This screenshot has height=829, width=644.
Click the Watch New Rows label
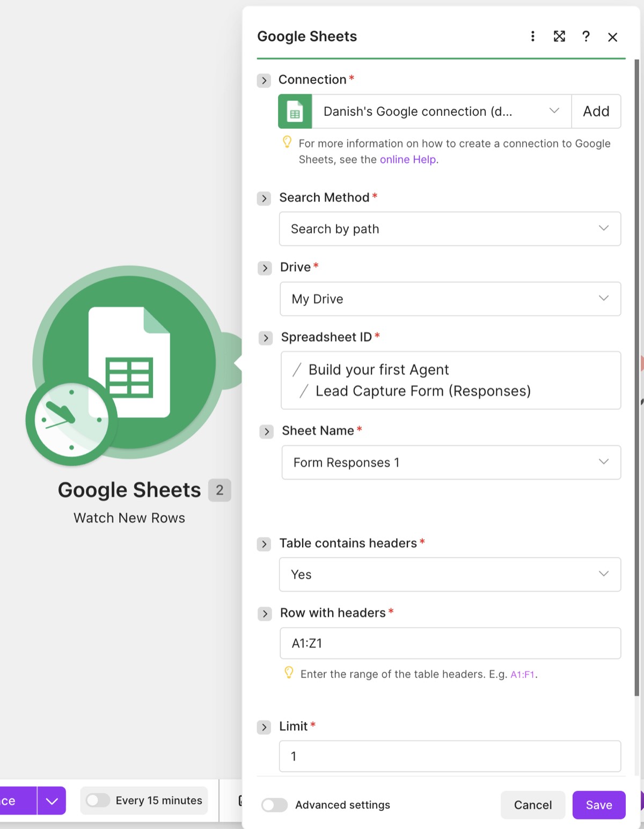(129, 518)
